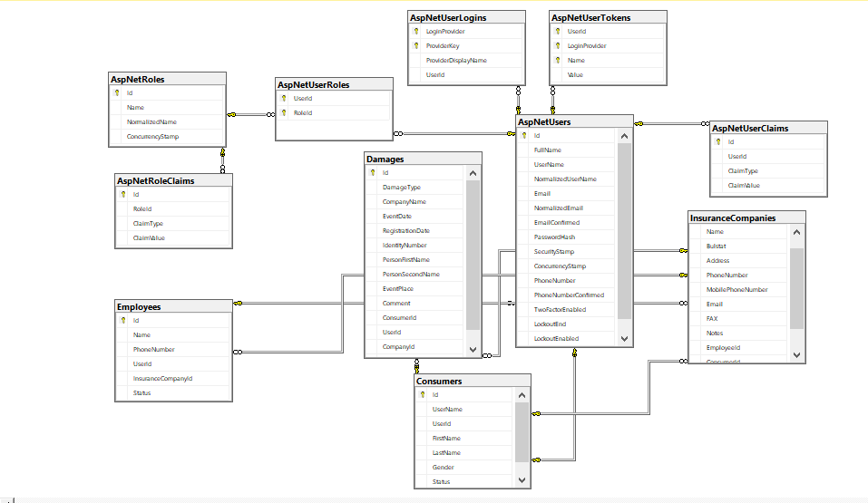This screenshot has width=868, height=503.
Task: Select the AspNetUsers table header
Action: click(574, 121)
